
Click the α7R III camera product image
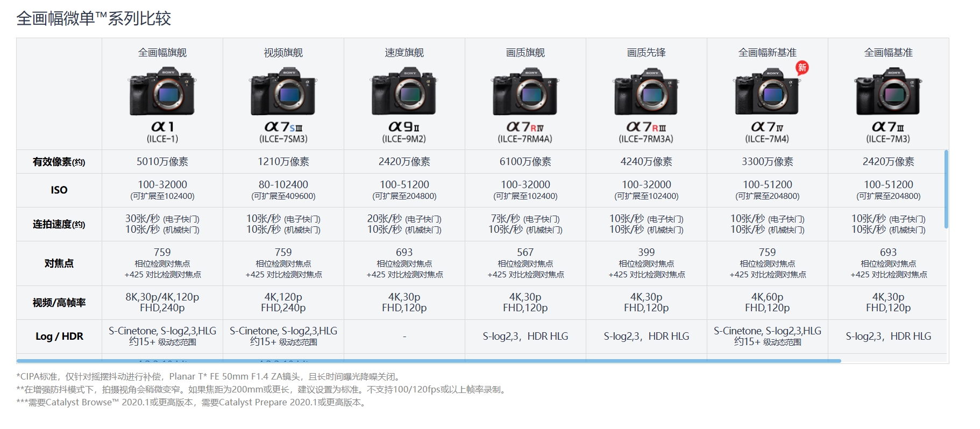click(x=646, y=91)
